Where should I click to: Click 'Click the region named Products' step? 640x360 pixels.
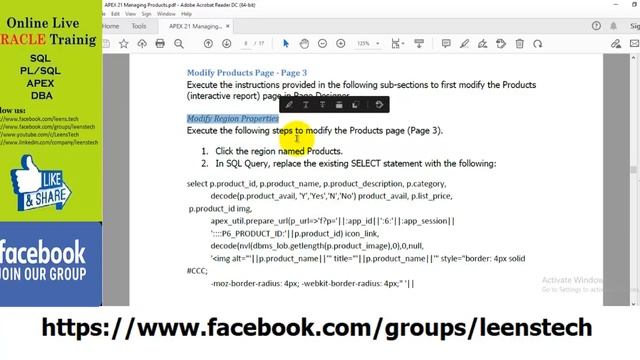[x=279, y=151]
